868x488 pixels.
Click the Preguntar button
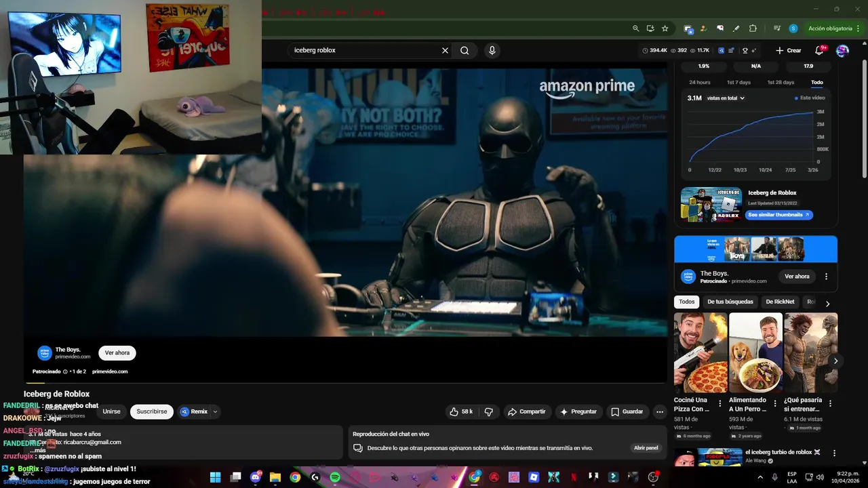click(x=578, y=411)
